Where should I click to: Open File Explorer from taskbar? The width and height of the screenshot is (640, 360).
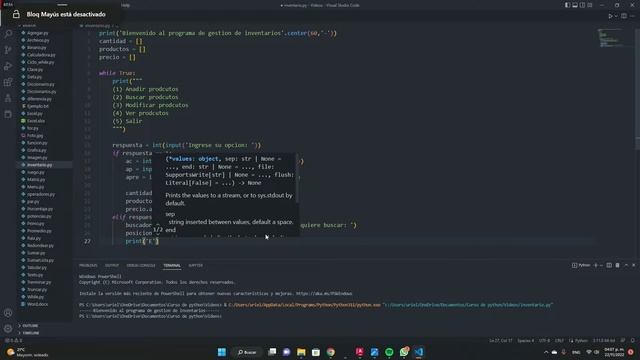pos(301,352)
